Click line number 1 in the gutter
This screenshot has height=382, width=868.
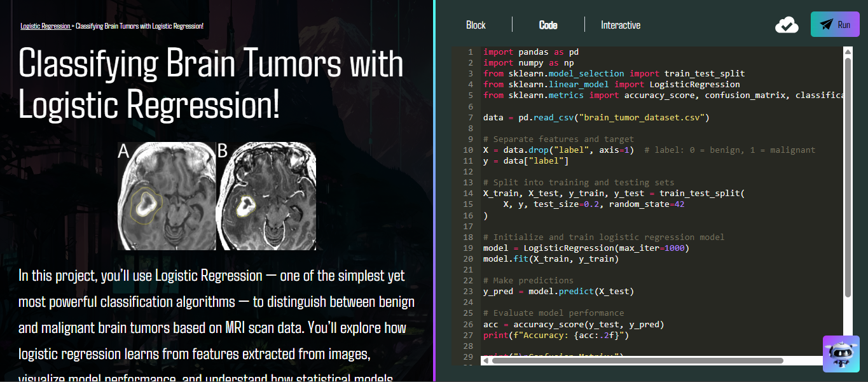point(470,52)
